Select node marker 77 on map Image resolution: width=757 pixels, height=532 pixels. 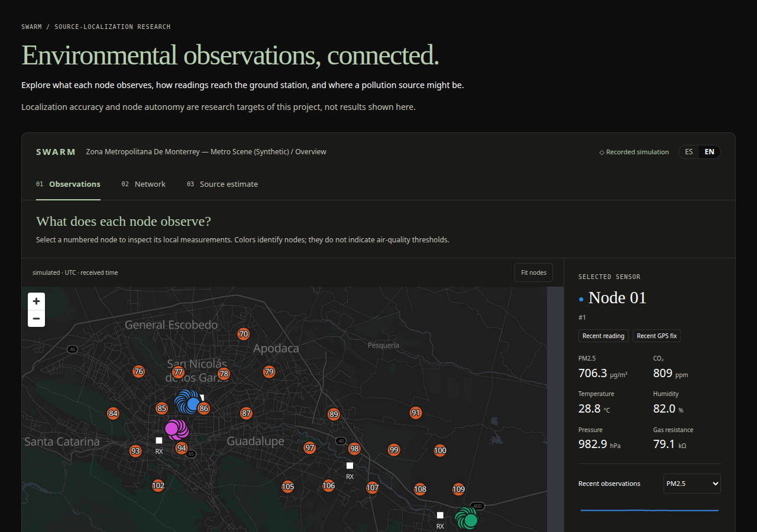pyautogui.click(x=178, y=372)
